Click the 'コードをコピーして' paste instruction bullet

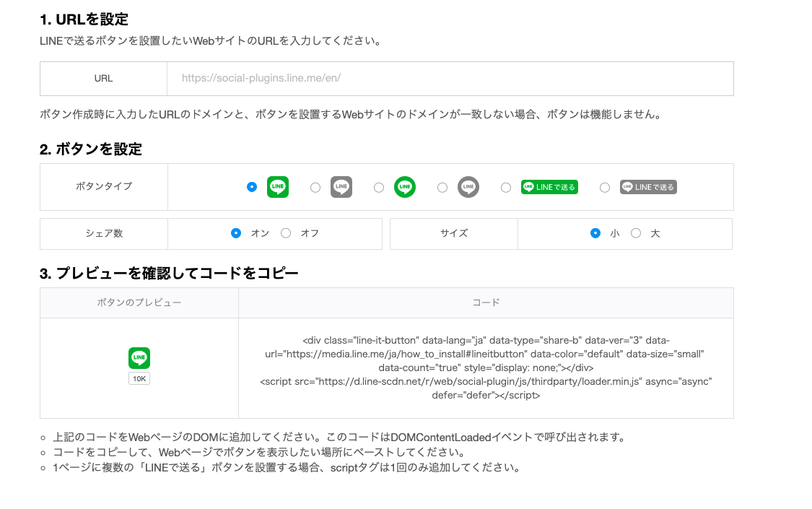(x=259, y=453)
